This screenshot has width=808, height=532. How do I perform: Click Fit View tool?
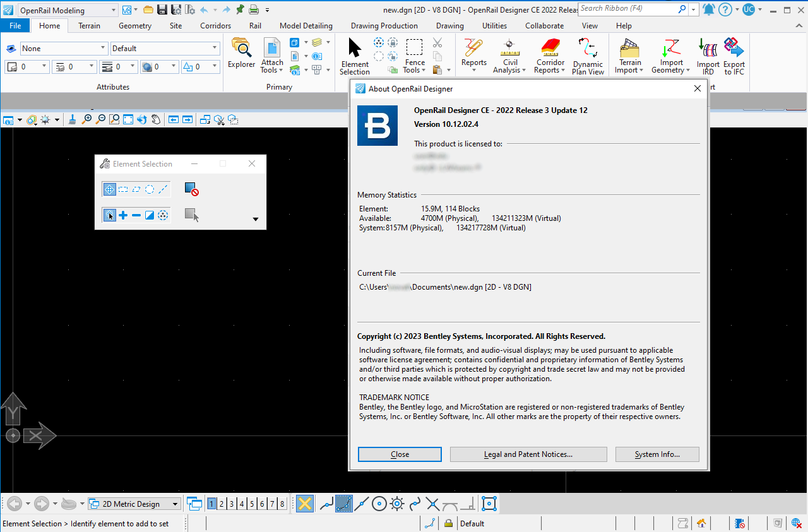[x=128, y=119]
